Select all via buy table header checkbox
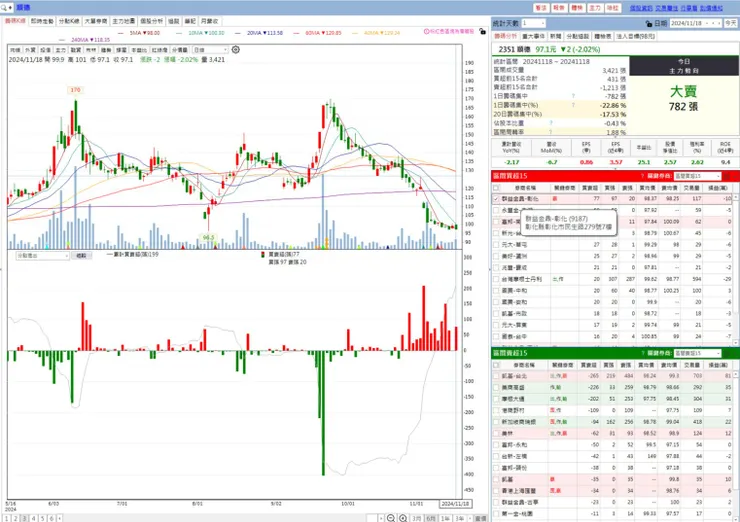 (496, 188)
